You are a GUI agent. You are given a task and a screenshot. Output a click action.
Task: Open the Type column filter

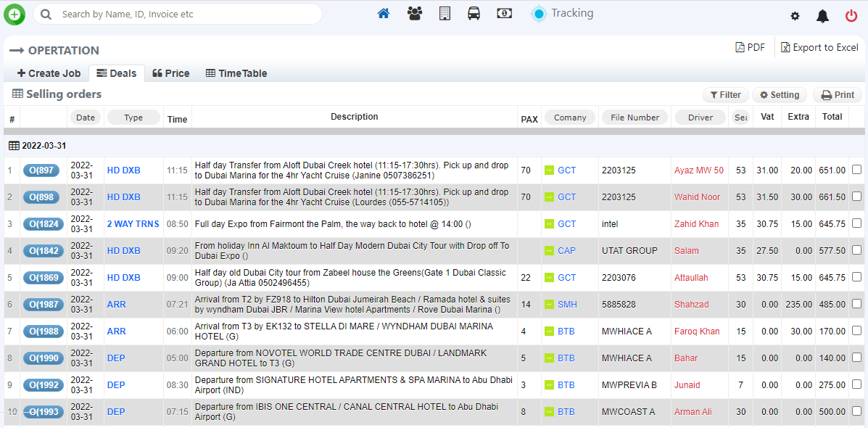pyautogui.click(x=133, y=118)
